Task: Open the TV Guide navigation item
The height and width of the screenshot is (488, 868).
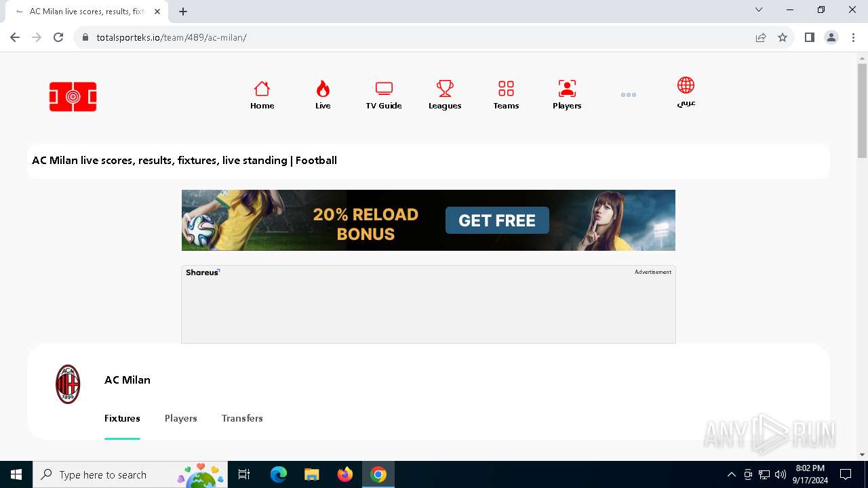Action: pyautogui.click(x=384, y=95)
